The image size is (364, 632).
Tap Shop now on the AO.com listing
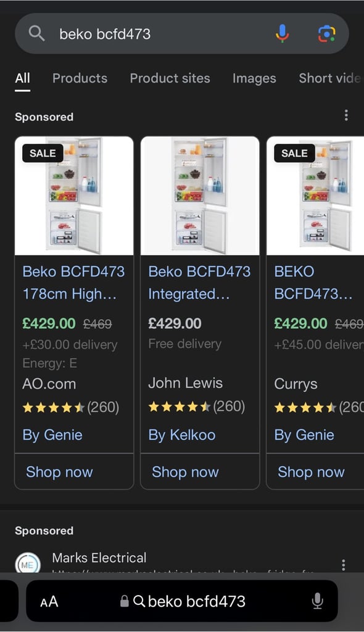pyautogui.click(x=59, y=472)
